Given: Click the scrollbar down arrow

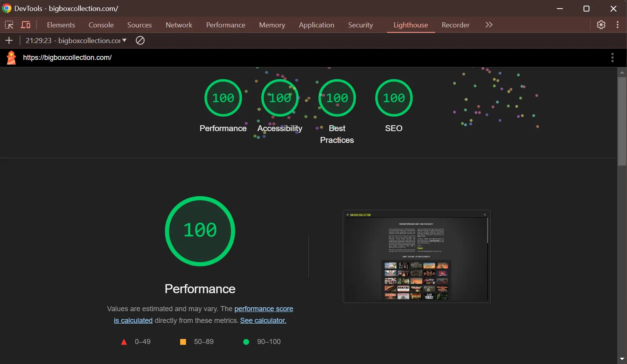Looking at the screenshot, I should (x=622, y=359).
